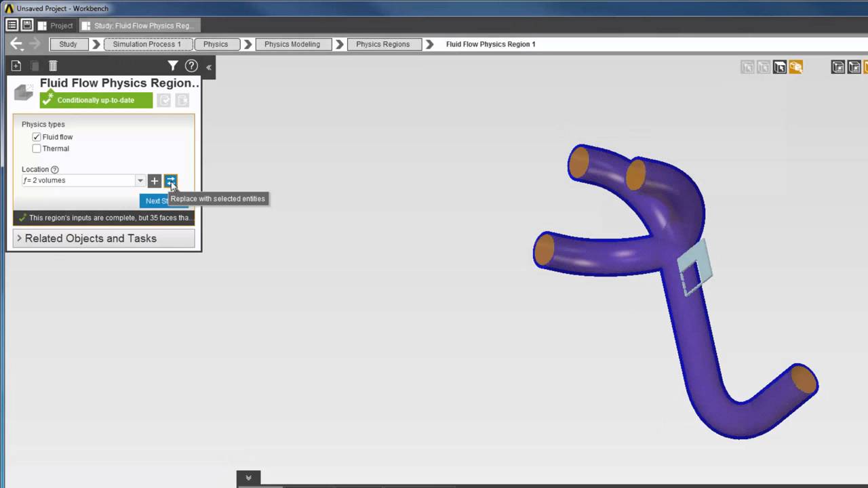The height and width of the screenshot is (488, 868).
Task: Uncheck the Fluid flow checkbox
Action: pyautogui.click(x=37, y=137)
